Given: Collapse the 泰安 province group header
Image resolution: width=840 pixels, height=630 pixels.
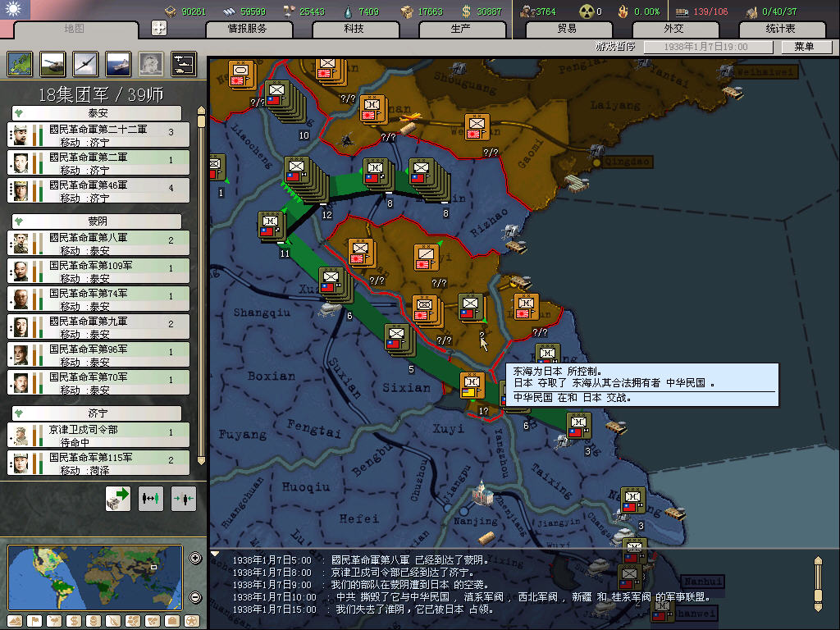Looking at the screenshot, I should point(98,113).
